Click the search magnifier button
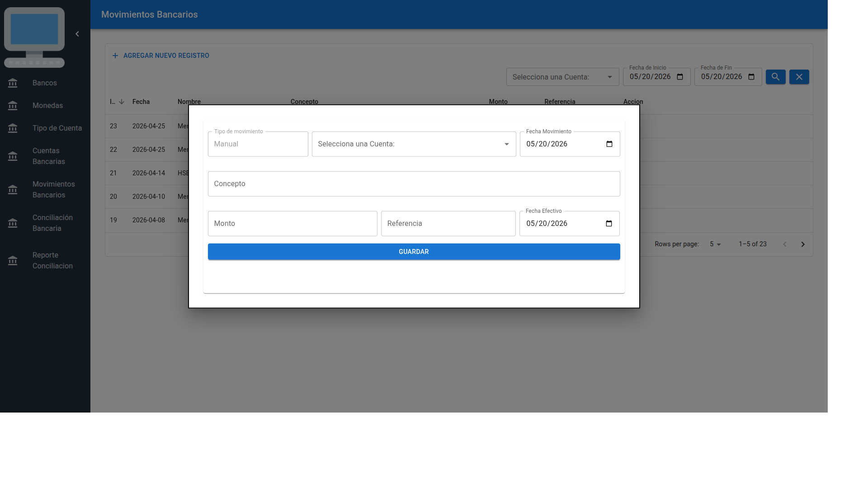The width and height of the screenshot is (868, 488). (775, 77)
